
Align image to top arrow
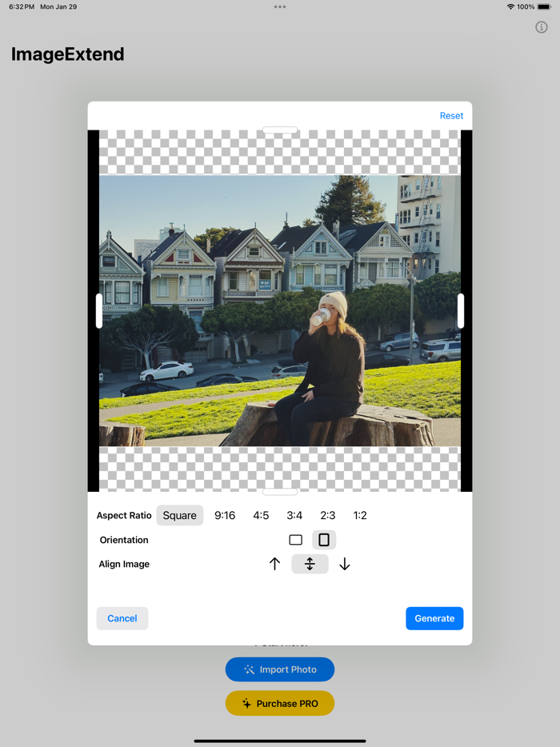(274, 564)
